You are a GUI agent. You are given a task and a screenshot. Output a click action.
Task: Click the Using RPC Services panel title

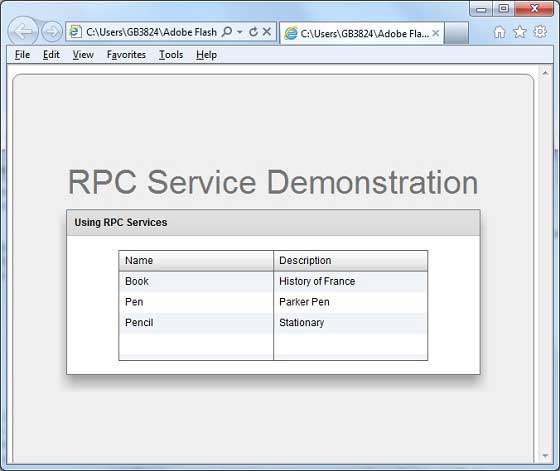(x=121, y=222)
